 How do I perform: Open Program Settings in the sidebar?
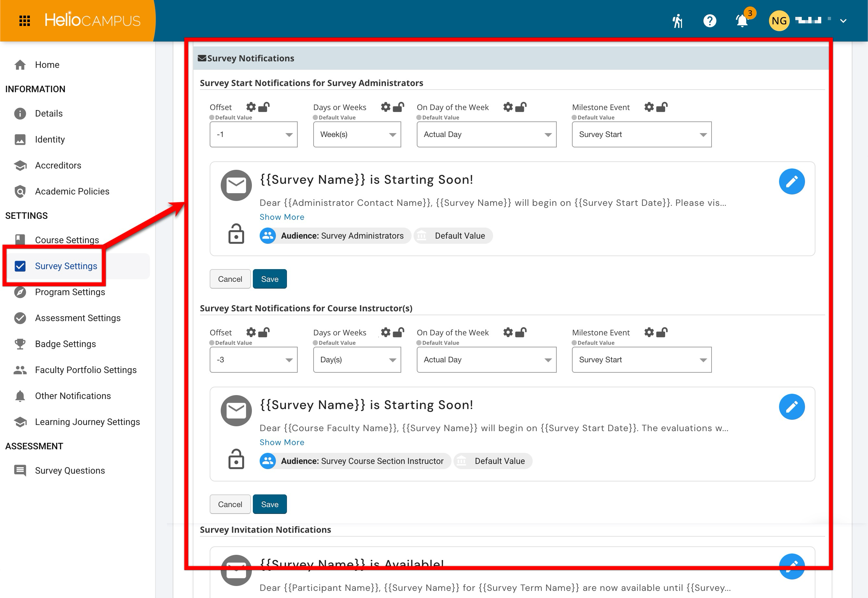click(70, 292)
